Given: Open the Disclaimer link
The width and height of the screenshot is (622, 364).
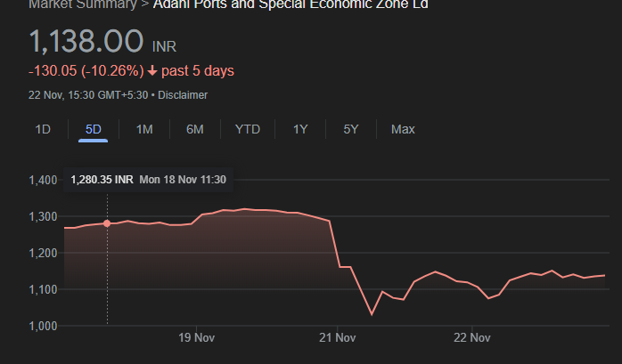Looking at the screenshot, I should (183, 94).
